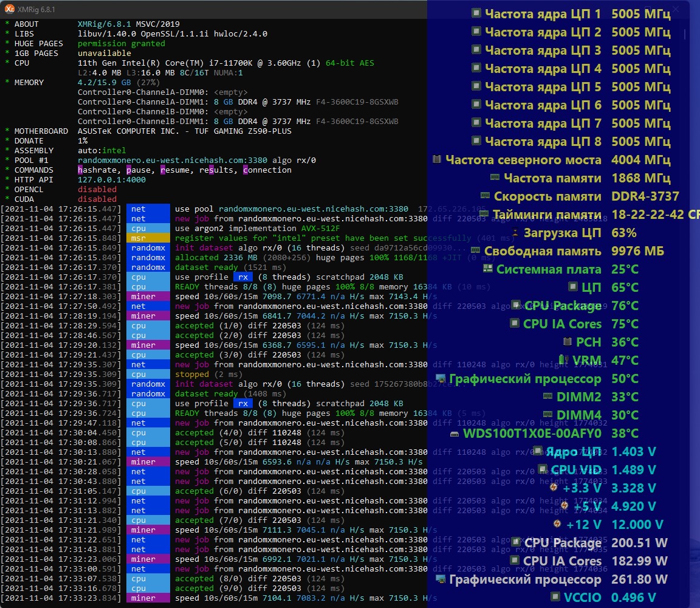Screen dimensions: 700x608
Task: Click the chip icon beside PCH
Action: 568,341
